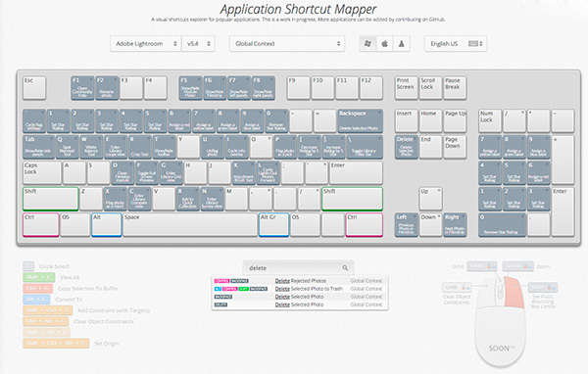This screenshot has height=374, width=588.
Task: Click the Left arrow key 'Previous Photo in Filmstrip'
Action: (x=406, y=225)
